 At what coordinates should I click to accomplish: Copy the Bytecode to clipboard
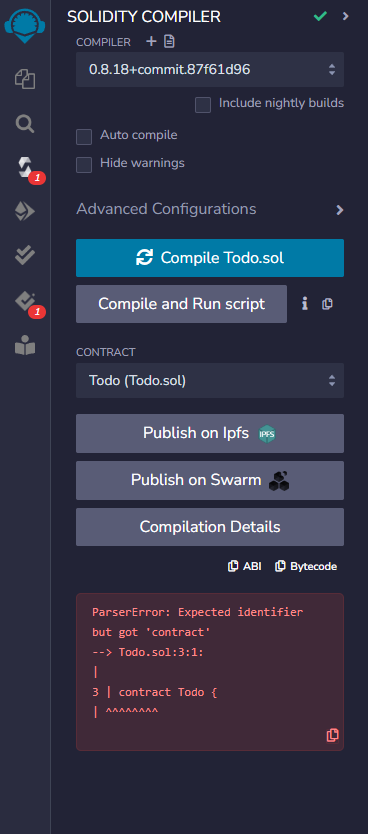tap(306, 566)
